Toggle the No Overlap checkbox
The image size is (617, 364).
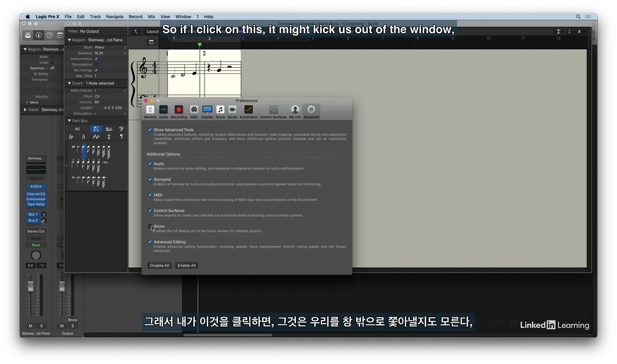[96, 70]
